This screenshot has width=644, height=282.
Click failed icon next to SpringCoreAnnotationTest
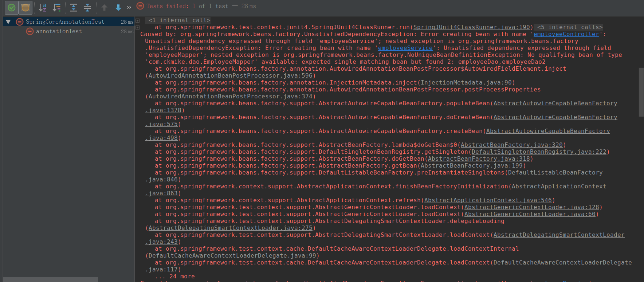[x=20, y=22]
